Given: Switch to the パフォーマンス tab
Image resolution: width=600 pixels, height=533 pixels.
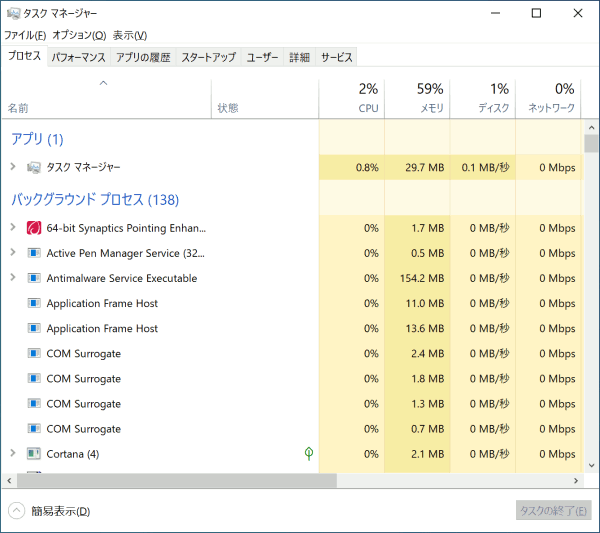Looking at the screenshot, I should pos(78,57).
